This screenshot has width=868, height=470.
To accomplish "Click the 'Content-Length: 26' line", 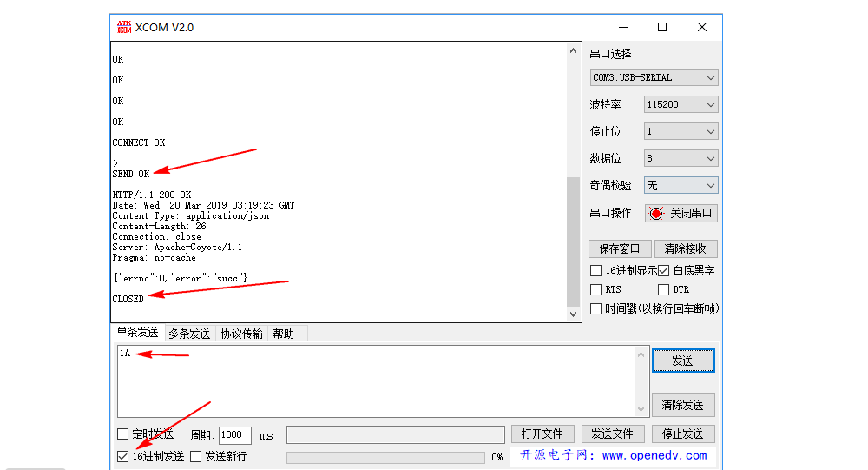I will point(159,226).
